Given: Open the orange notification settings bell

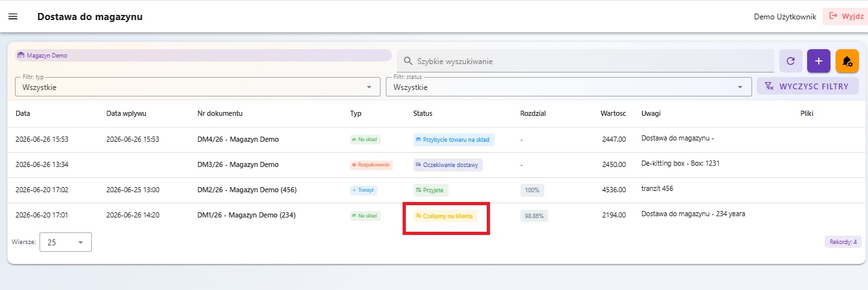Looking at the screenshot, I should [847, 61].
